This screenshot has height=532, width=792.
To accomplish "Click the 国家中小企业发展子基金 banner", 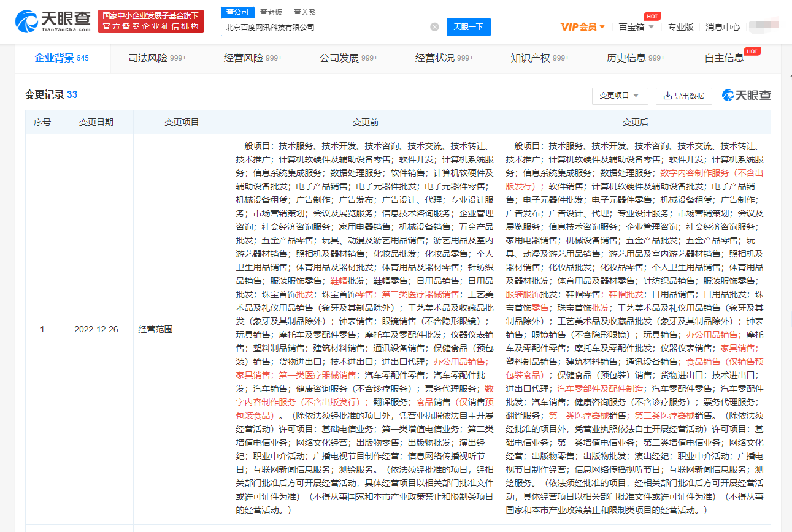I will pos(151,22).
